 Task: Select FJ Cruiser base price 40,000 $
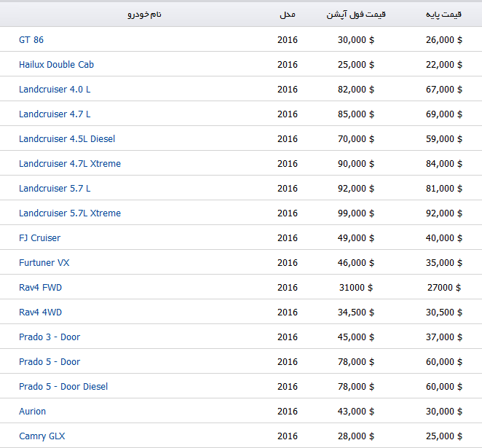(x=444, y=237)
